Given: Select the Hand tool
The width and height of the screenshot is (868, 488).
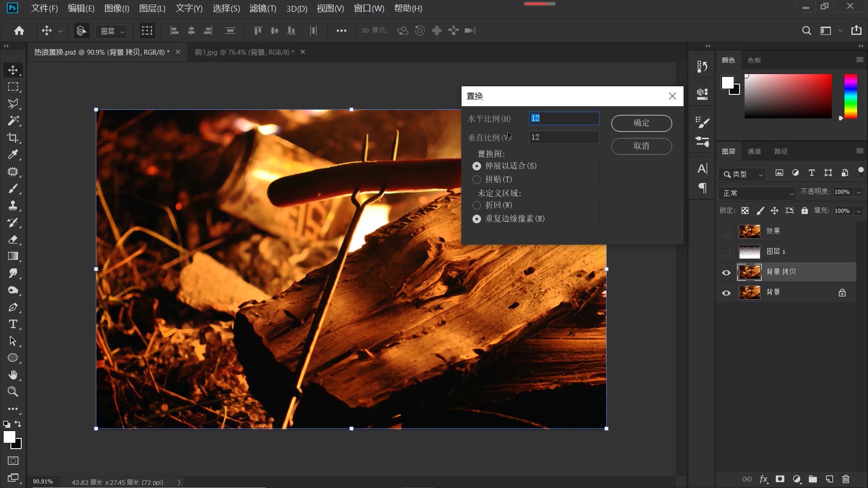Looking at the screenshot, I should click(x=13, y=375).
